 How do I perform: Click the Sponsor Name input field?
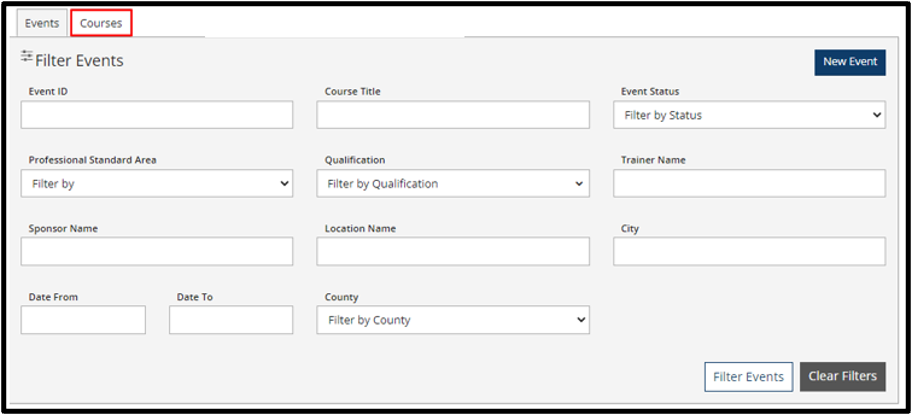coord(157,251)
